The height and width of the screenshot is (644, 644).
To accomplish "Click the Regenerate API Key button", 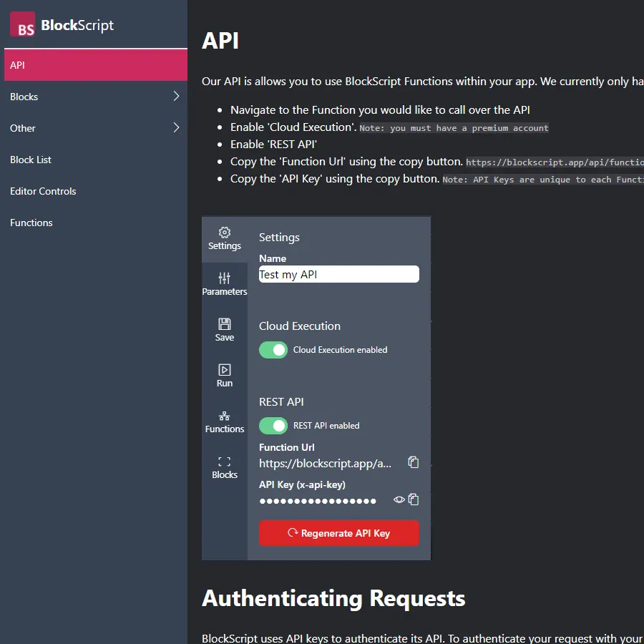I will point(339,533).
